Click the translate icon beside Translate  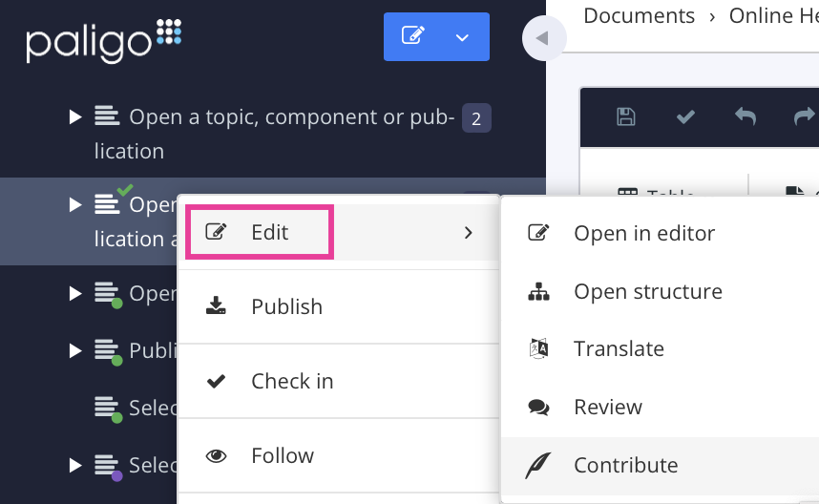(x=538, y=348)
